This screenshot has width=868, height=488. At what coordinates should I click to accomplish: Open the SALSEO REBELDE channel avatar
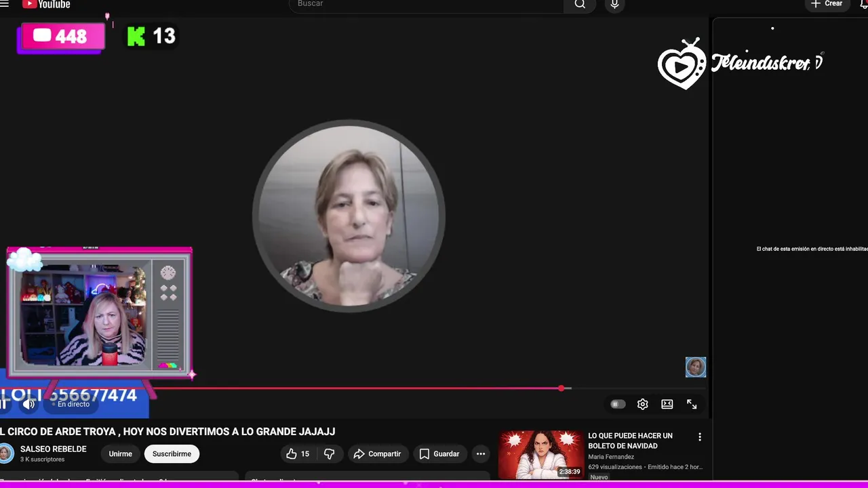(5, 453)
